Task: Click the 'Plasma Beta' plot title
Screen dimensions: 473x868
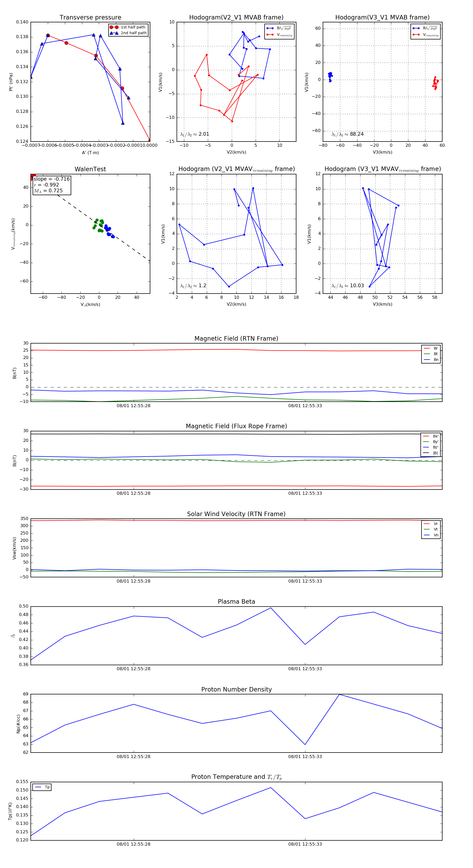Action: pyautogui.click(x=236, y=602)
